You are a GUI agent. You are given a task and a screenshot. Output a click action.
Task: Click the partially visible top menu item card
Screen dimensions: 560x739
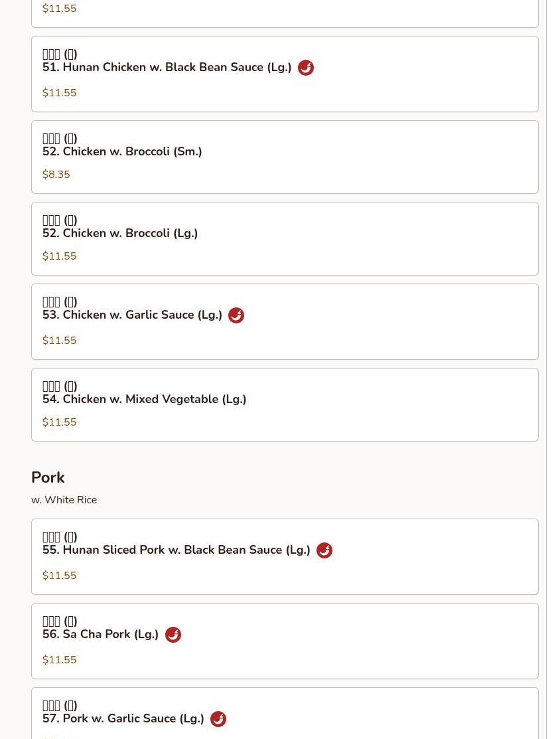pos(285,13)
